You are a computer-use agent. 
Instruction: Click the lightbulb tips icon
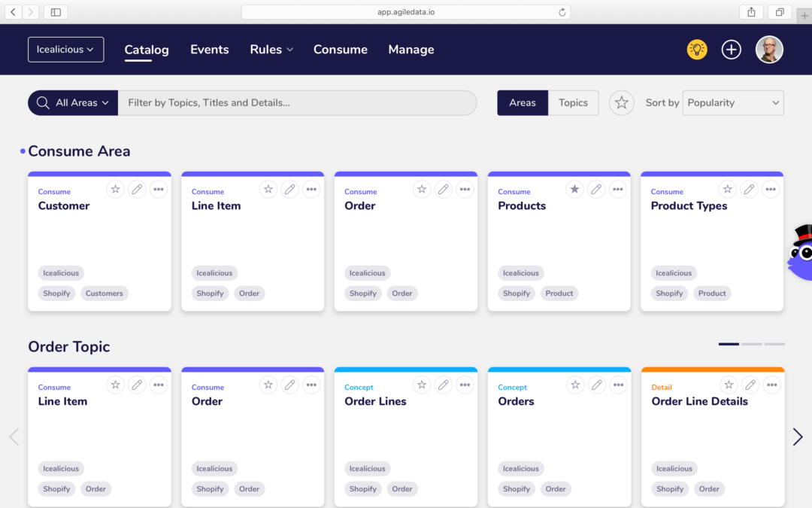tap(697, 50)
